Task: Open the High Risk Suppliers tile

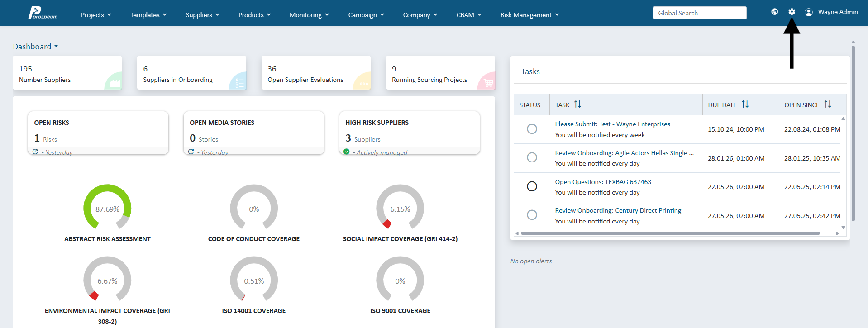Action: click(410, 133)
